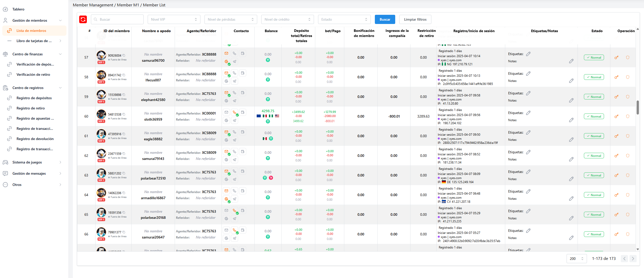Open page size 200 selector
This screenshot has height=278, width=644.
[577, 259]
